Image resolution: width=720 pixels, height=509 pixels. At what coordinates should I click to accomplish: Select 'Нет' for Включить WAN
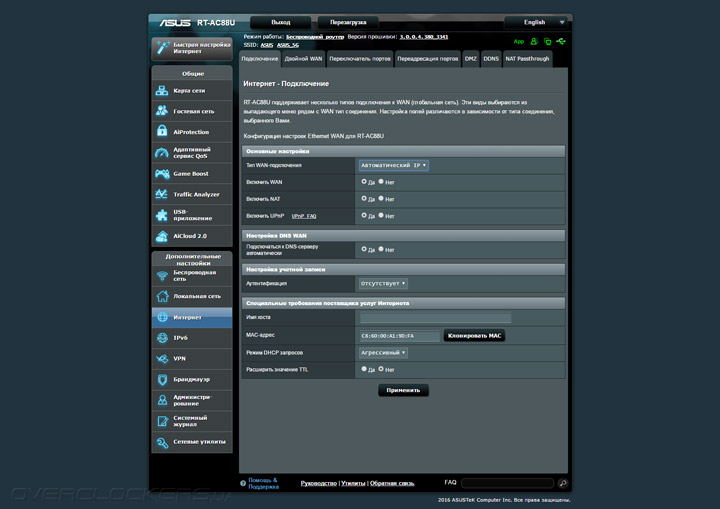[x=382, y=182]
